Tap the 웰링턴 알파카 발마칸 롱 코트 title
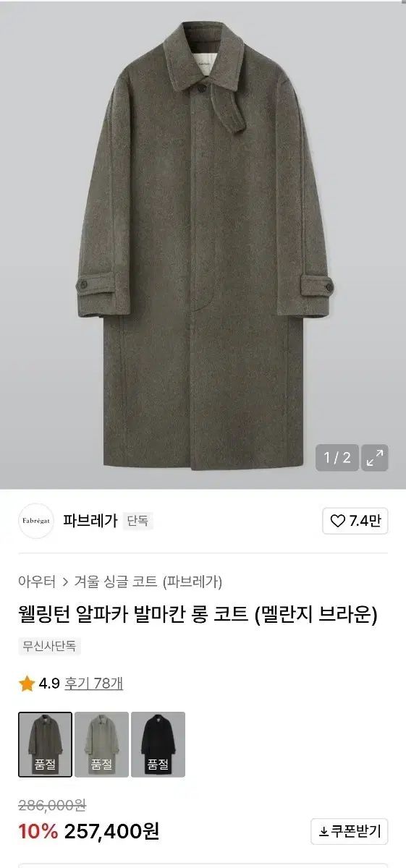This screenshot has width=406, height=868. tap(134, 615)
